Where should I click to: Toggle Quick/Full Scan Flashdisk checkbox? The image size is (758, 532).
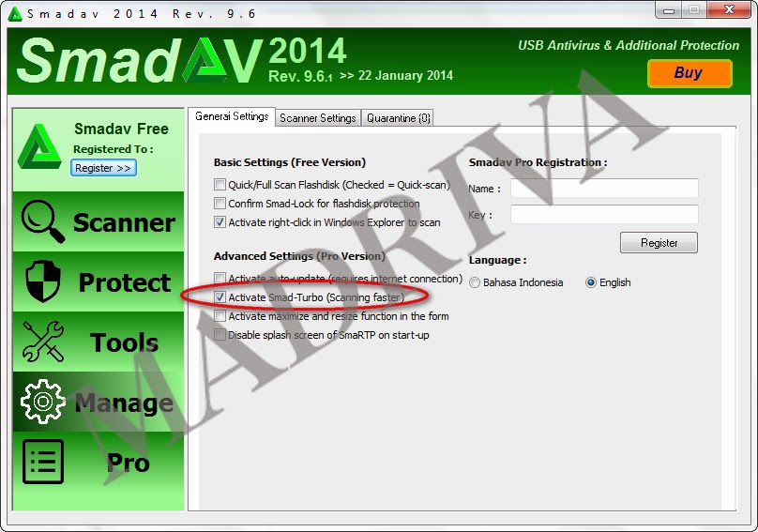tap(220, 184)
